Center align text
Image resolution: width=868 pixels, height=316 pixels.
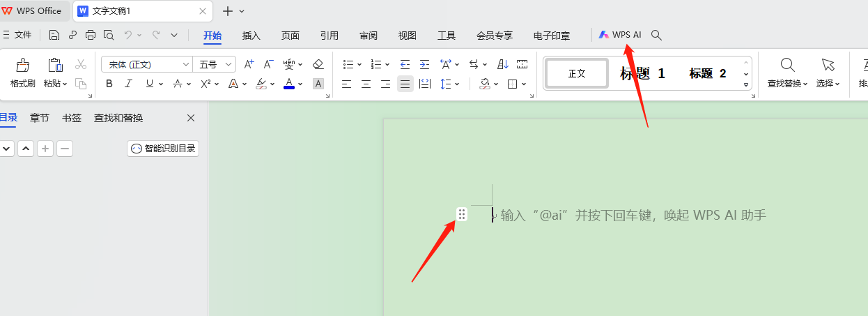click(366, 84)
